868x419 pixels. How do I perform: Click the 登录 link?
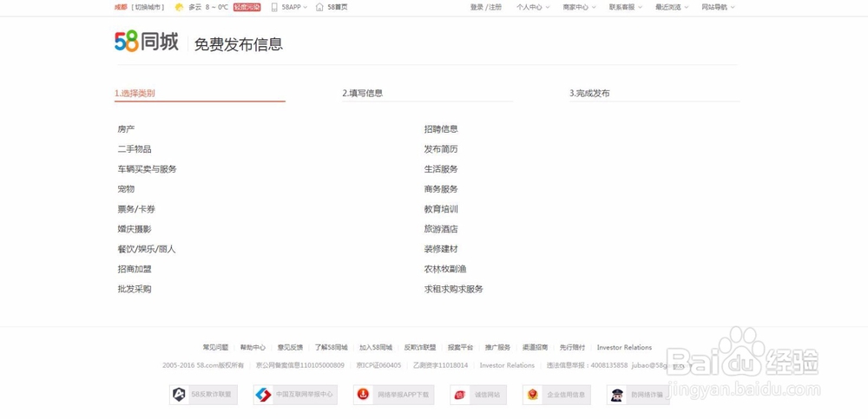point(477,7)
